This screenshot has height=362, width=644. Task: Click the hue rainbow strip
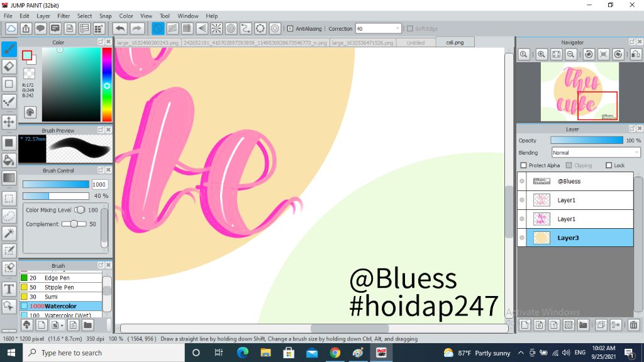point(107,85)
